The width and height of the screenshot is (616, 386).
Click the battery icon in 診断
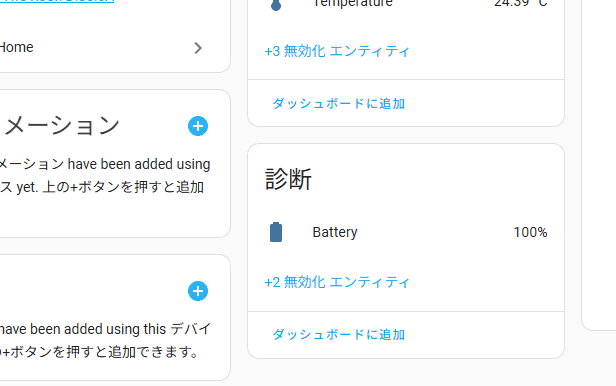(276, 232)
